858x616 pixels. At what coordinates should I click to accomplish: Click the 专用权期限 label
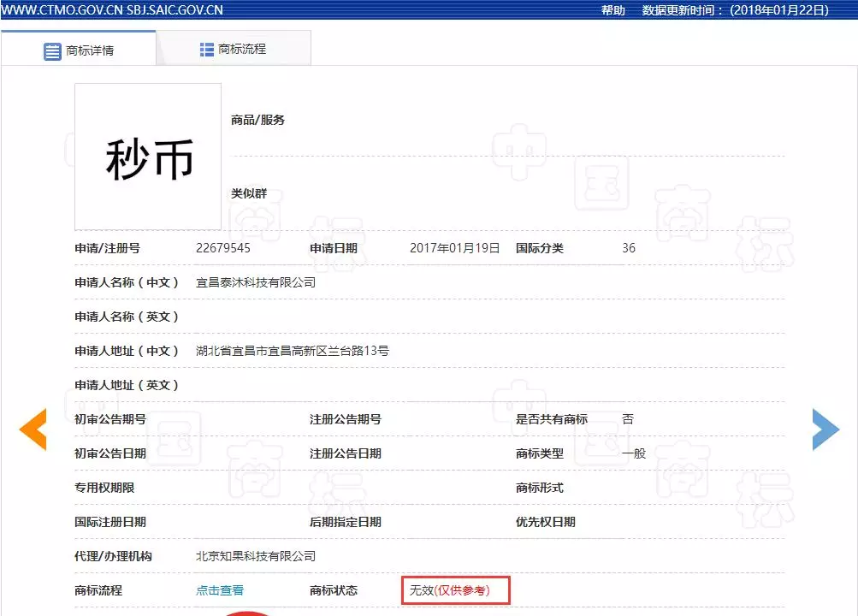(x=104, y=488)
